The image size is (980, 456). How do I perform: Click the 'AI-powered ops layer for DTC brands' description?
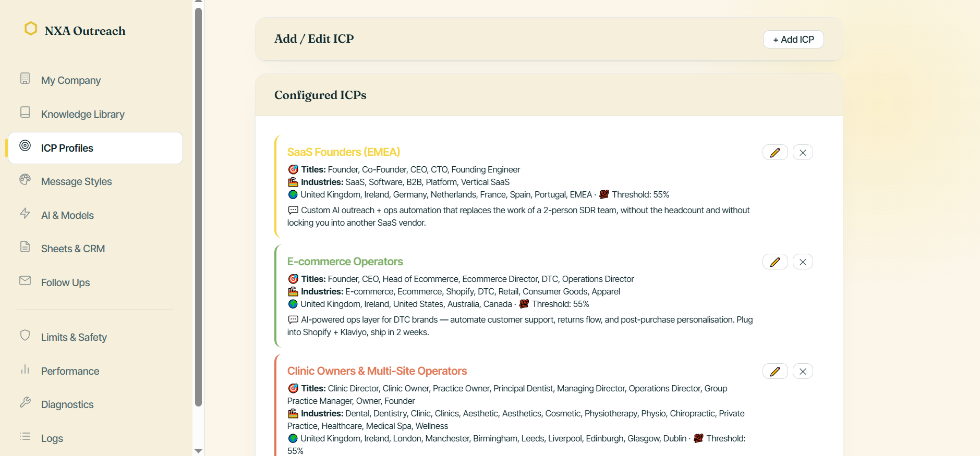520,326
